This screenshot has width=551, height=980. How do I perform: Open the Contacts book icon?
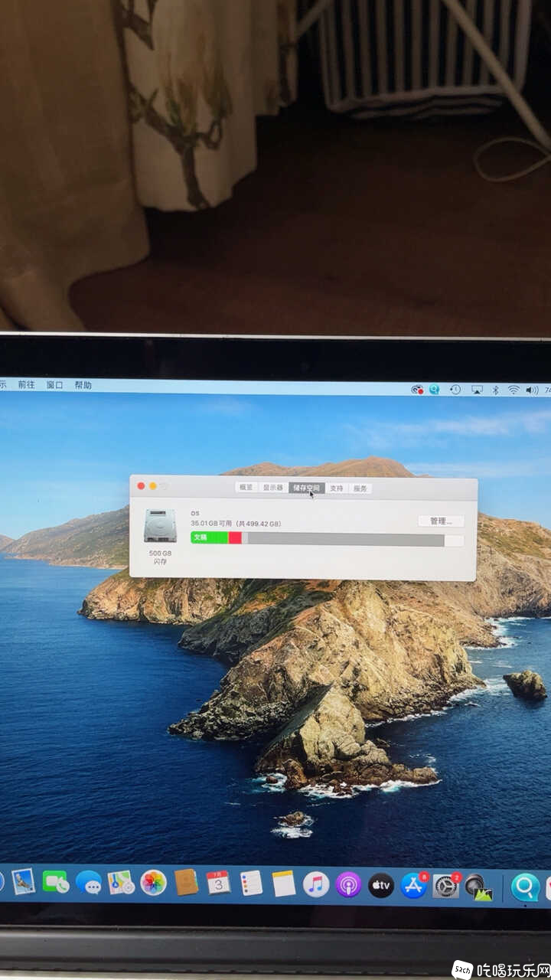186,883
